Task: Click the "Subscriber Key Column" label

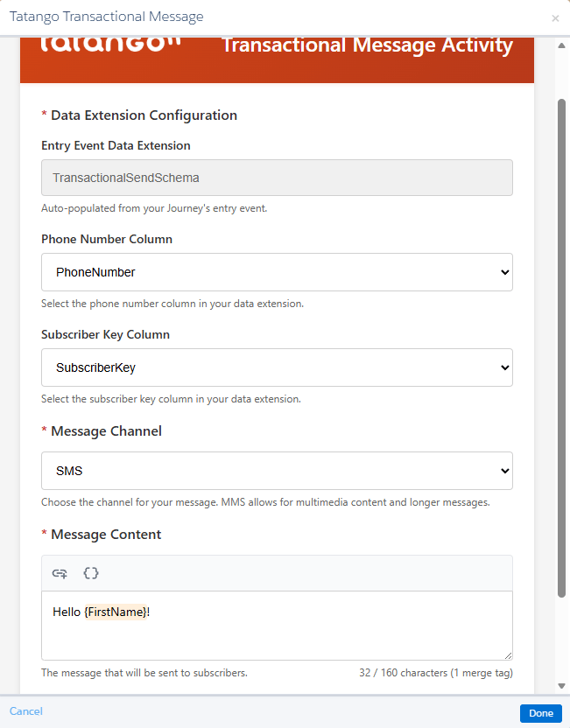Action: (105, 334)
